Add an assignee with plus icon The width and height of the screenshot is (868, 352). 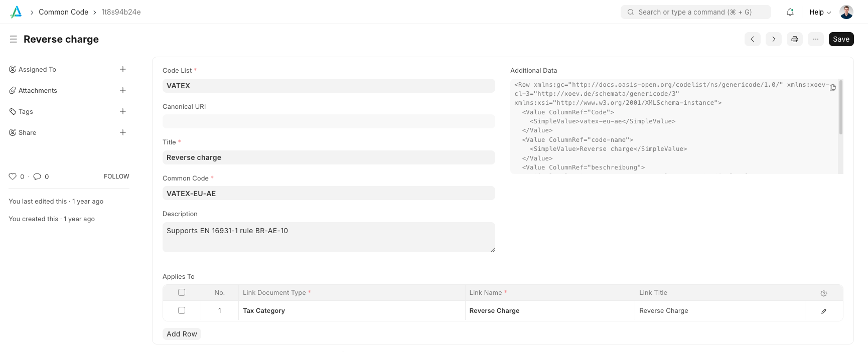tap(123, 69)
